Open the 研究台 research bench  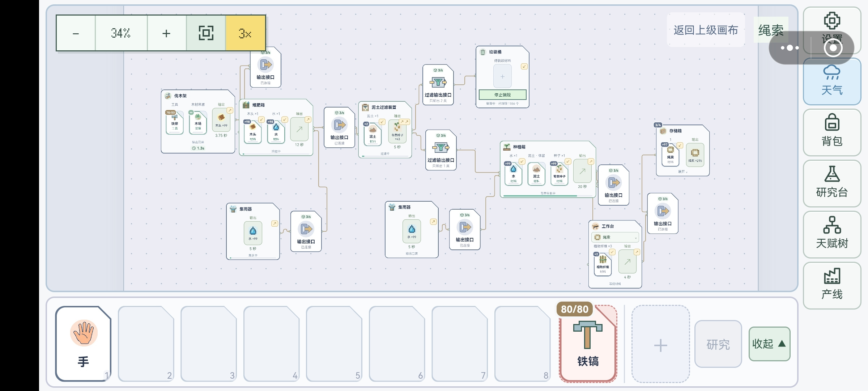(x=832, y=183)
